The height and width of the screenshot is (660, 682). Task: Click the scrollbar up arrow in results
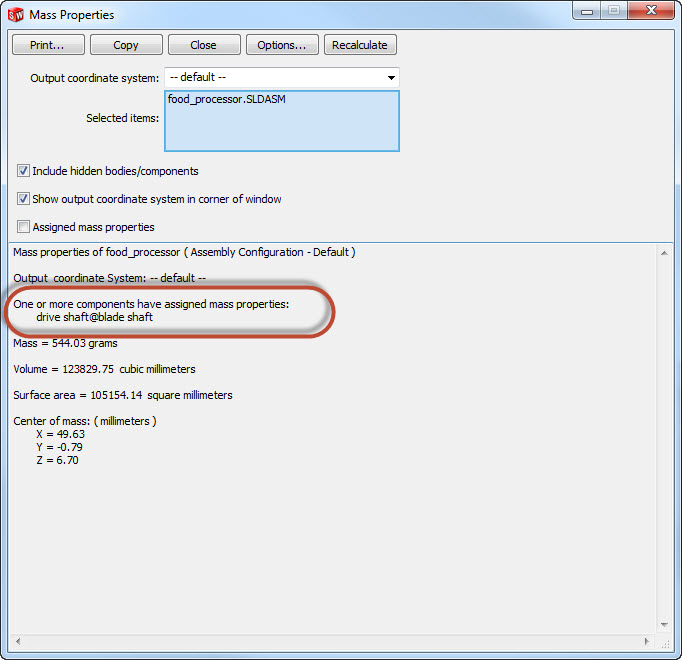point(662,254)
